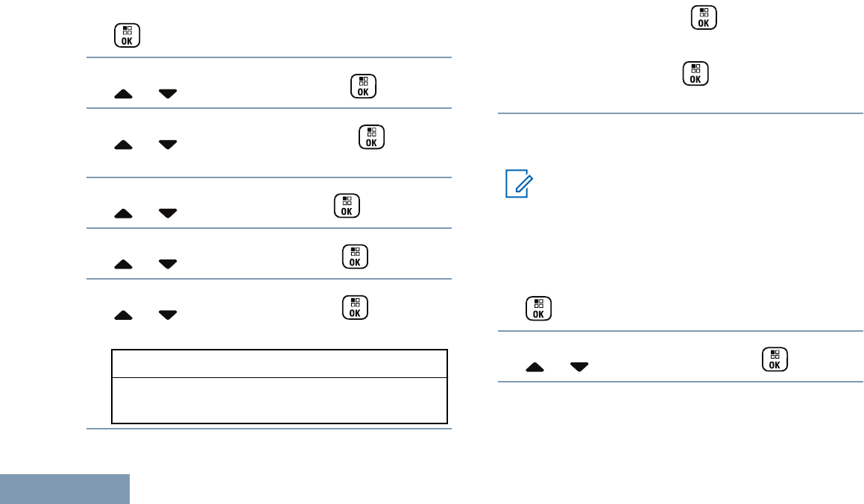This screenshot has width=864, height=504.
Task: Click the down arrow in the fourth left arrow row
Action: click(168, 264)
